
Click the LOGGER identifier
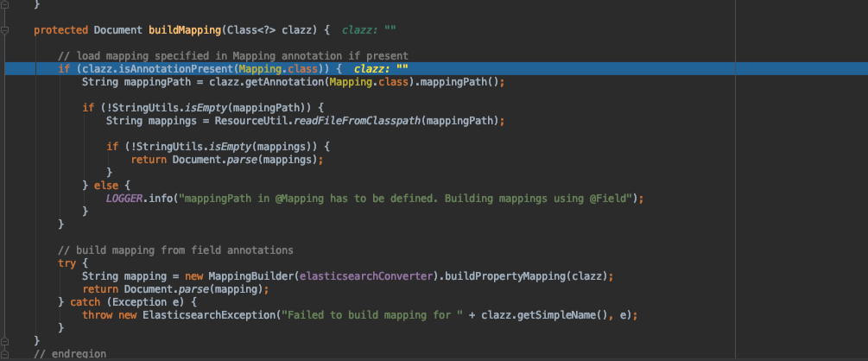coord(124,199)
